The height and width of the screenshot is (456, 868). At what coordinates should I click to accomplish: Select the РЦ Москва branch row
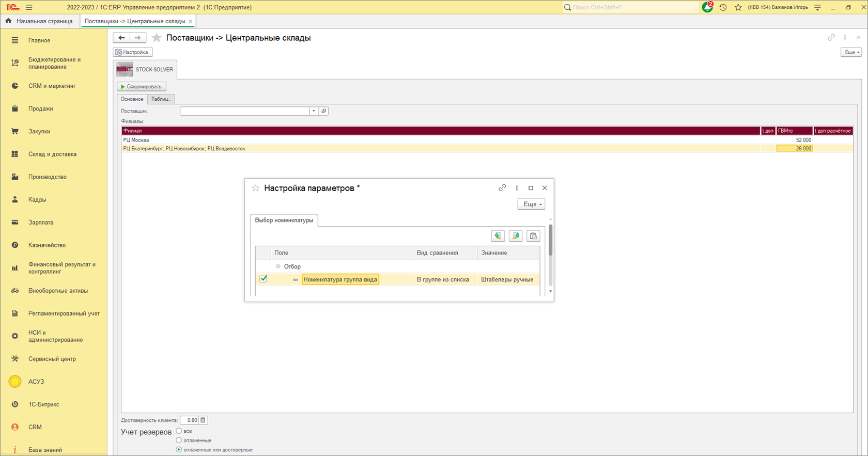(487, 140)
